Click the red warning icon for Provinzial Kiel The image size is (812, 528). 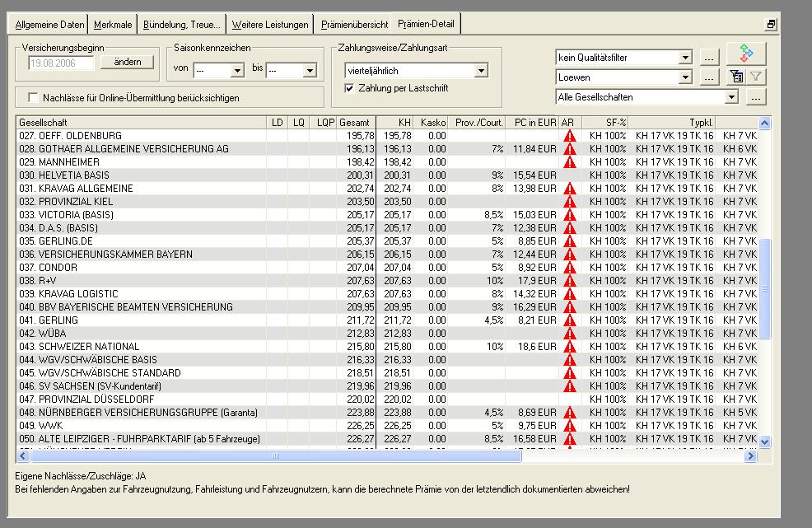(x=568, y=202)
